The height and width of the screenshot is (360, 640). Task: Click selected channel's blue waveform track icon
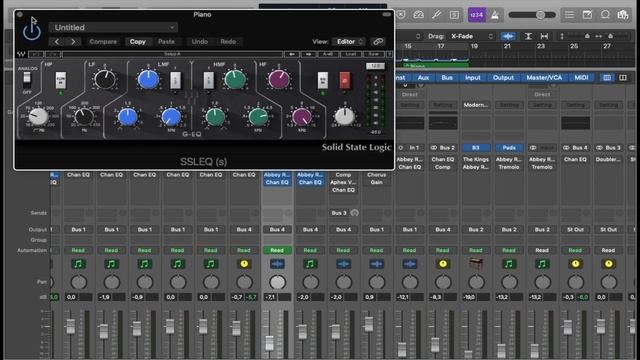pos(277,264)
